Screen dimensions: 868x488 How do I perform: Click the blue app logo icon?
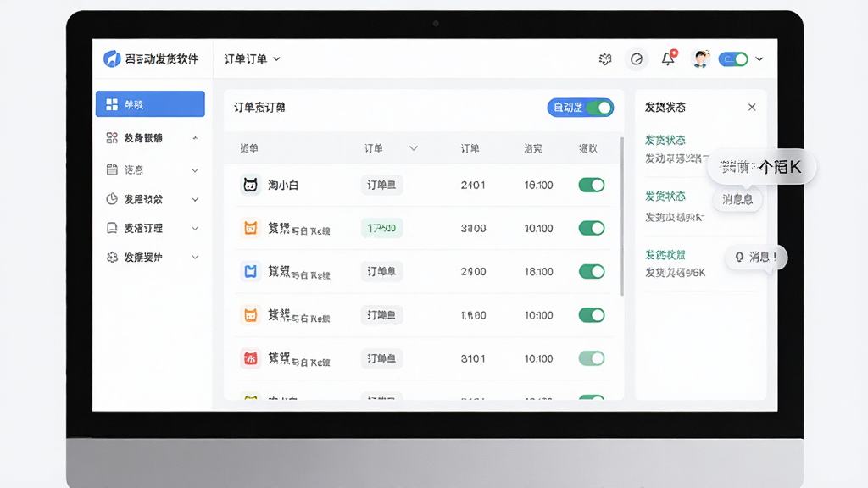click(112, 58)
